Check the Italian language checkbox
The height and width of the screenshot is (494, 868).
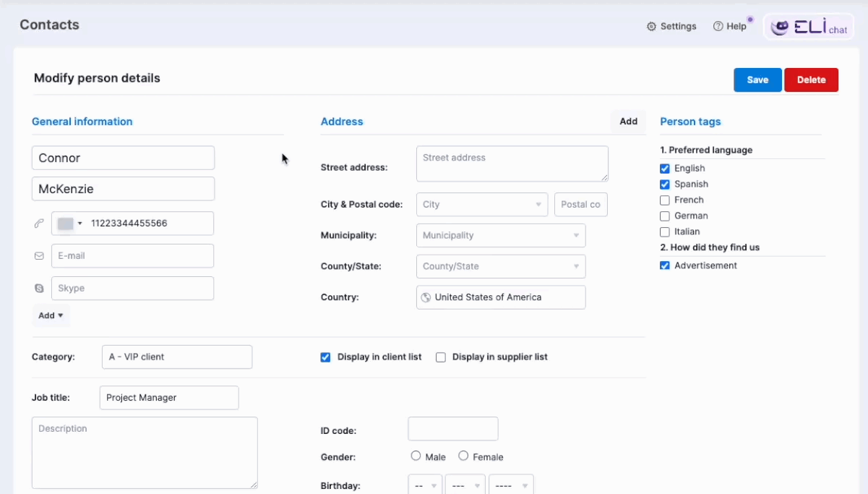[x=665, y=232]
